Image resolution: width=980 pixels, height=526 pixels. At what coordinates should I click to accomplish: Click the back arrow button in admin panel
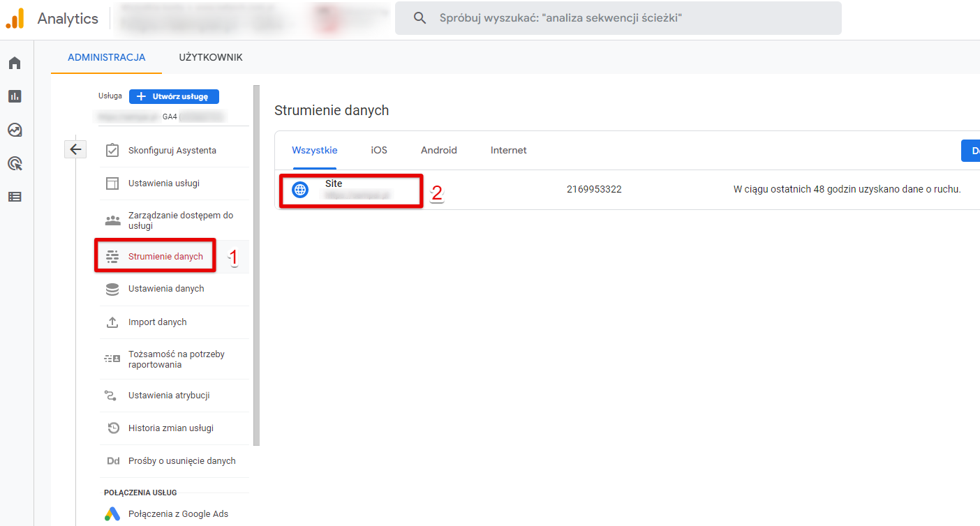tap(75, 149)
